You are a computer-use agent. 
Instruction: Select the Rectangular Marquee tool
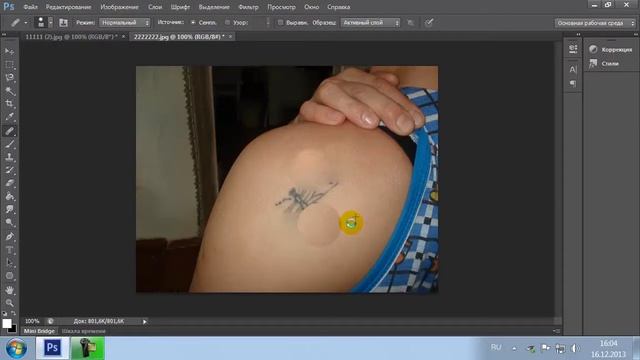click(x=9, y=64)
